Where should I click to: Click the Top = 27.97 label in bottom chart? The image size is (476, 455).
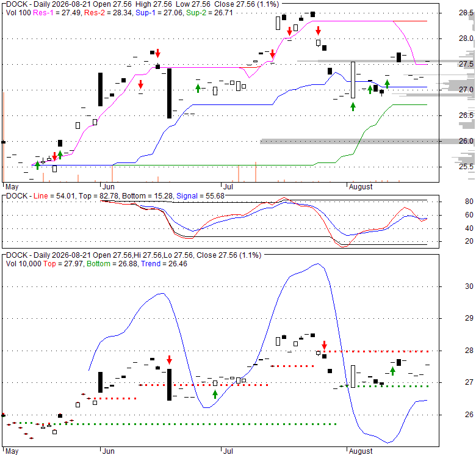[63, 264]
